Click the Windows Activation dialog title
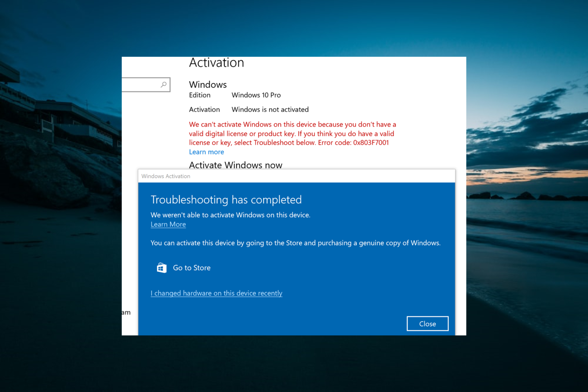 (166, 176)
